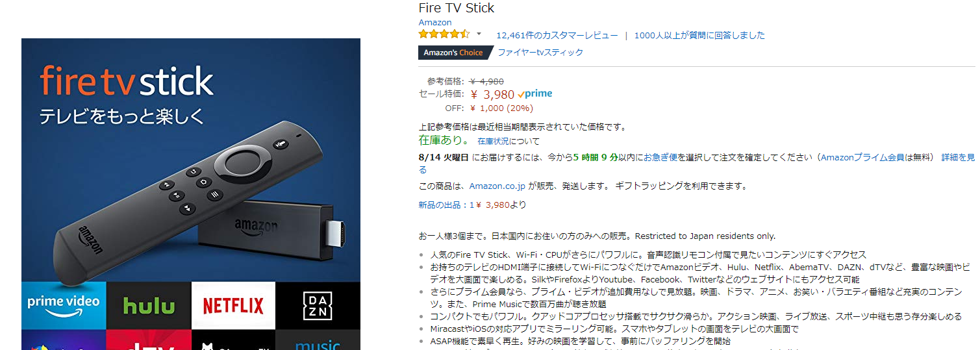
Task: Open the 1000+ answered questions link
Action: (x=699, y=35)
